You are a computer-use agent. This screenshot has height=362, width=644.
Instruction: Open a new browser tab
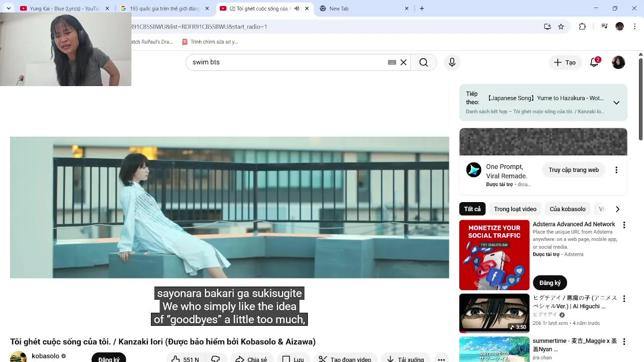[422, 9]
